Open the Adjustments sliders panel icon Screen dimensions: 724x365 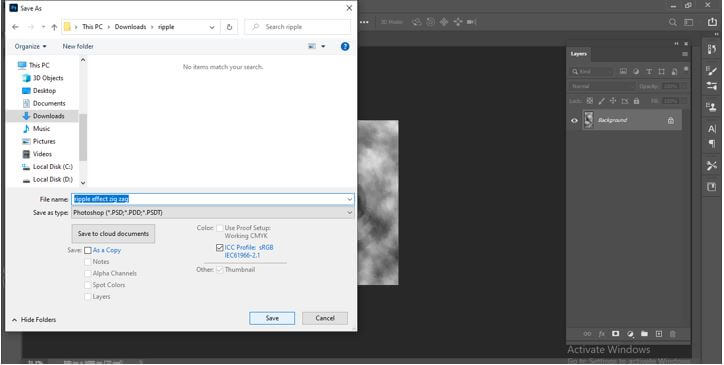[712, 86]
